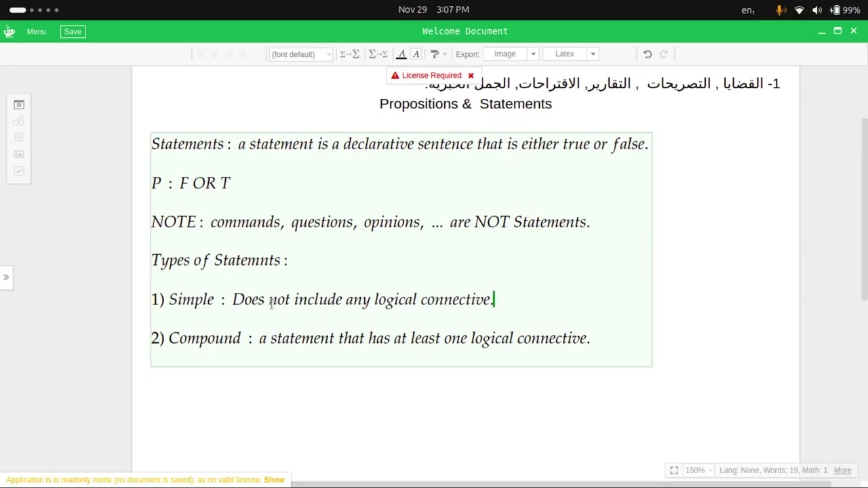Click the Save button
The width and height of the screenshot is (868, 488).
tap(73, 31)
